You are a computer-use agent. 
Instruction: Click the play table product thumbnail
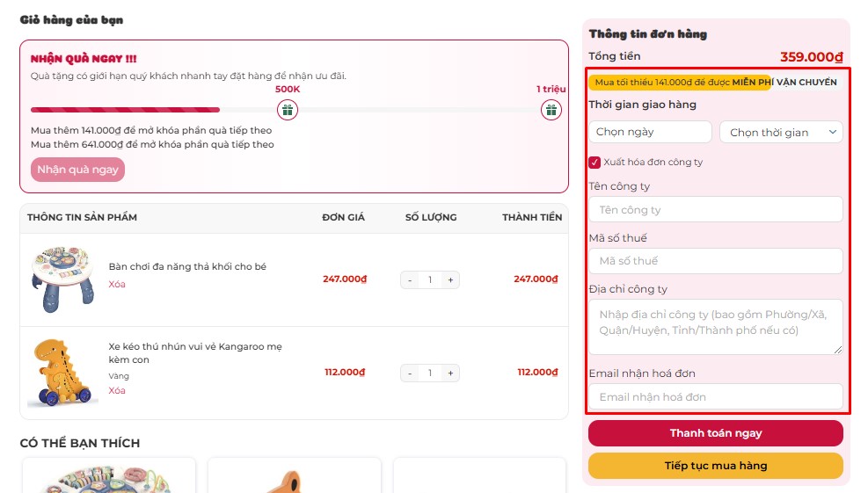[62, 279]
